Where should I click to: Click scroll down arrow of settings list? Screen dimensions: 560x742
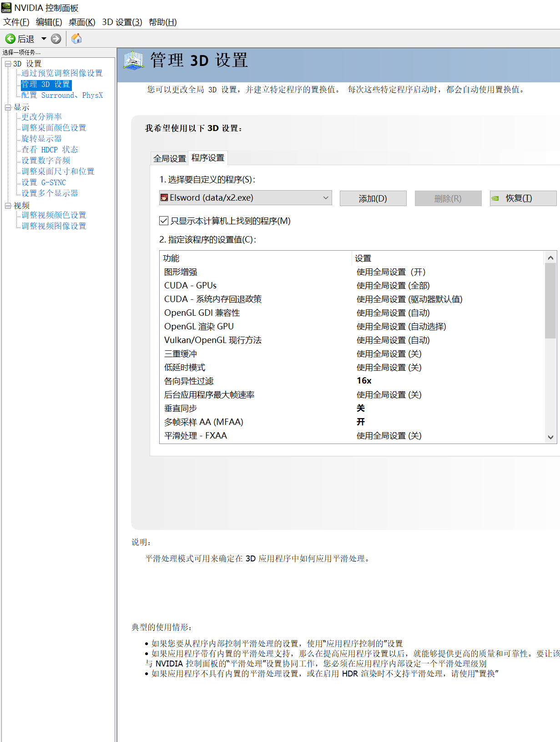click(x=550, y=437)
